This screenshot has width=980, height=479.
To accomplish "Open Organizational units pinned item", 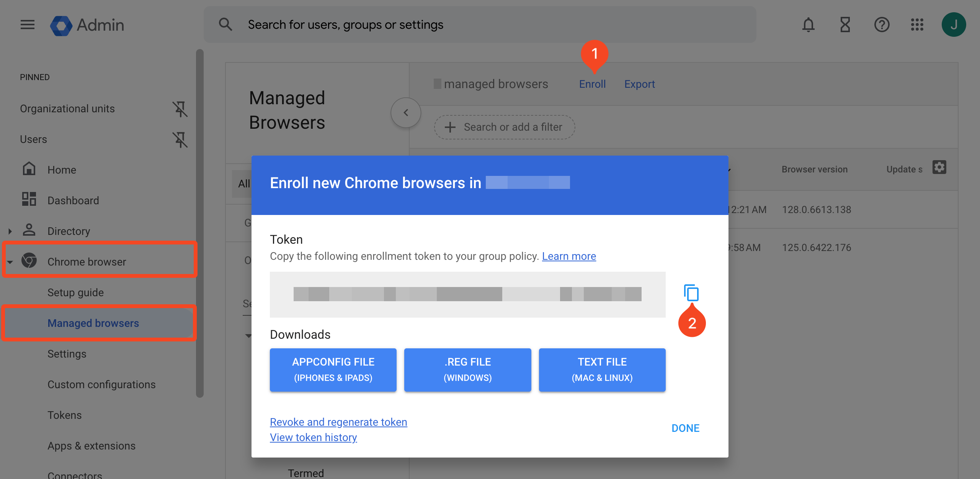I will pos(67,109).
